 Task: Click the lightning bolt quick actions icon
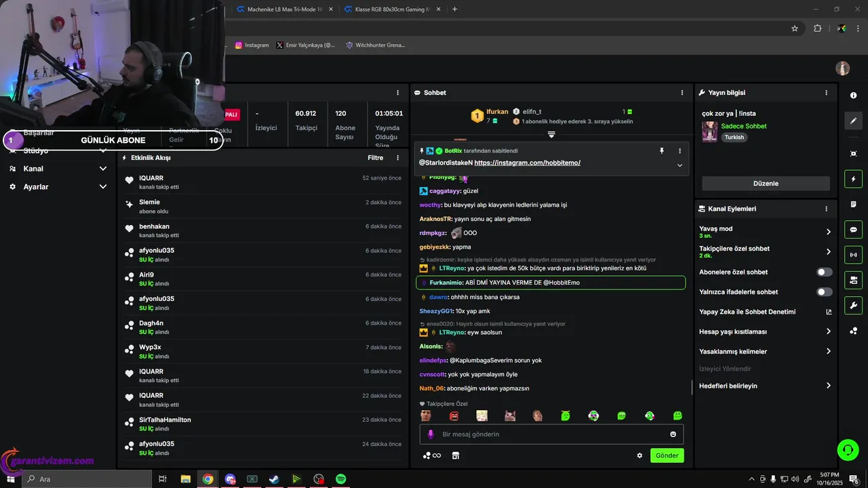853,179
